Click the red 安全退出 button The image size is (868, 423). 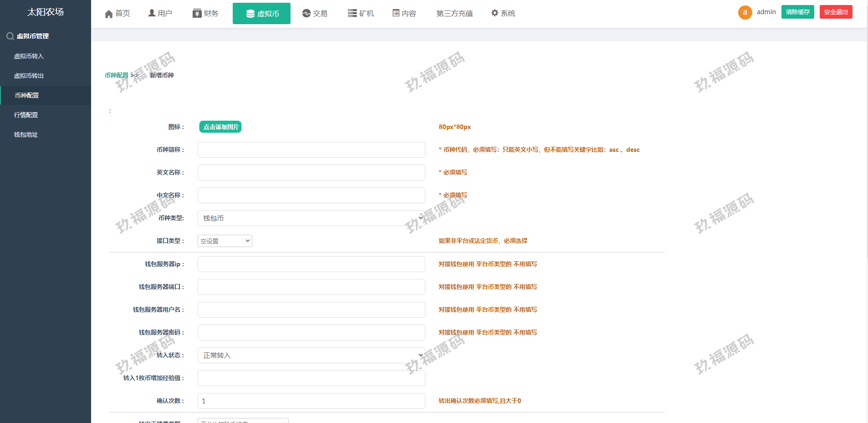(836, 12)
